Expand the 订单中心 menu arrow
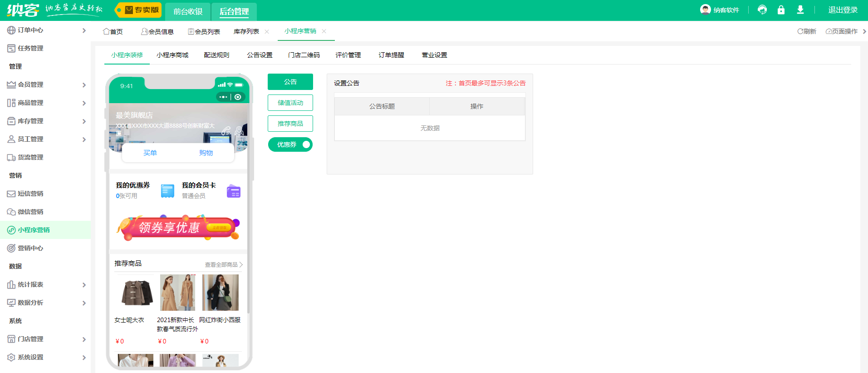 [84, 30]
